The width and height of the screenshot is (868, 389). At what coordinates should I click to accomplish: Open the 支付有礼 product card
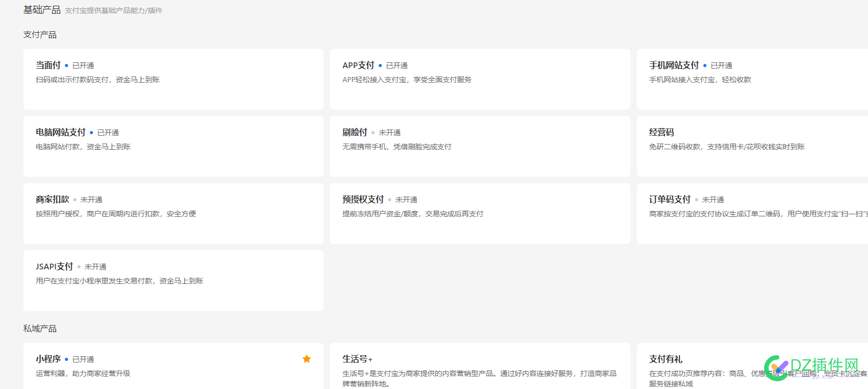click(752, 366)
